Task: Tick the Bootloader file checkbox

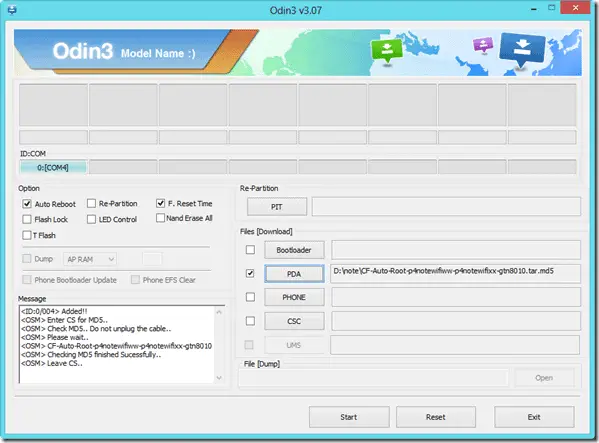Action: tap(250, 250)
